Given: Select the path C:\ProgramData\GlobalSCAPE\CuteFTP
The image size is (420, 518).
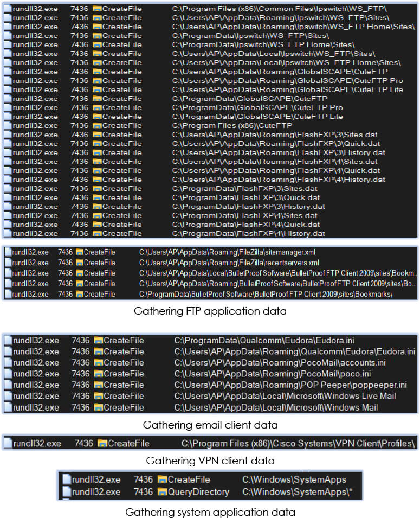Looking at the screenshot, I should pyautogui.click(x=250, y=99).
